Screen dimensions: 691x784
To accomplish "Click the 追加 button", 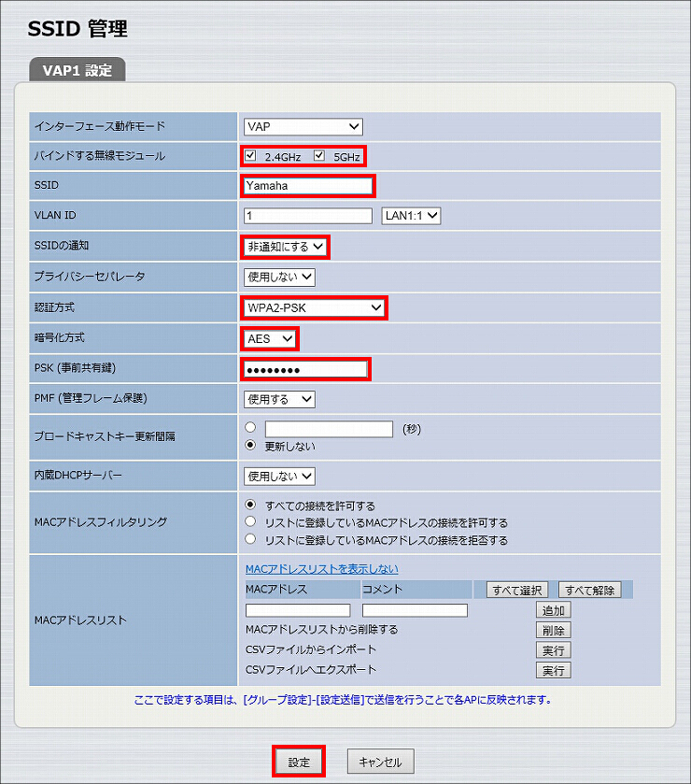I will coord(553,610).
